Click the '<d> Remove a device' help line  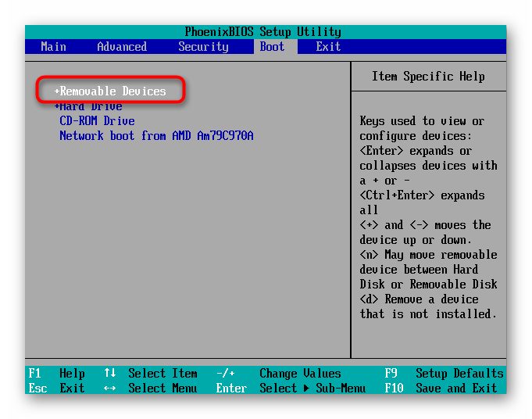419,299
